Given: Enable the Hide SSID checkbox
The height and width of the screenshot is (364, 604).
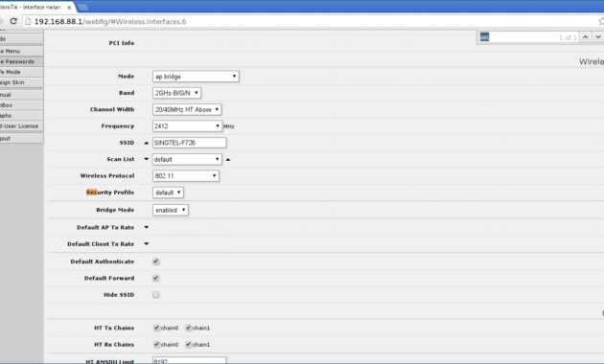Looking at the screenshot, I should click(155, 295).
